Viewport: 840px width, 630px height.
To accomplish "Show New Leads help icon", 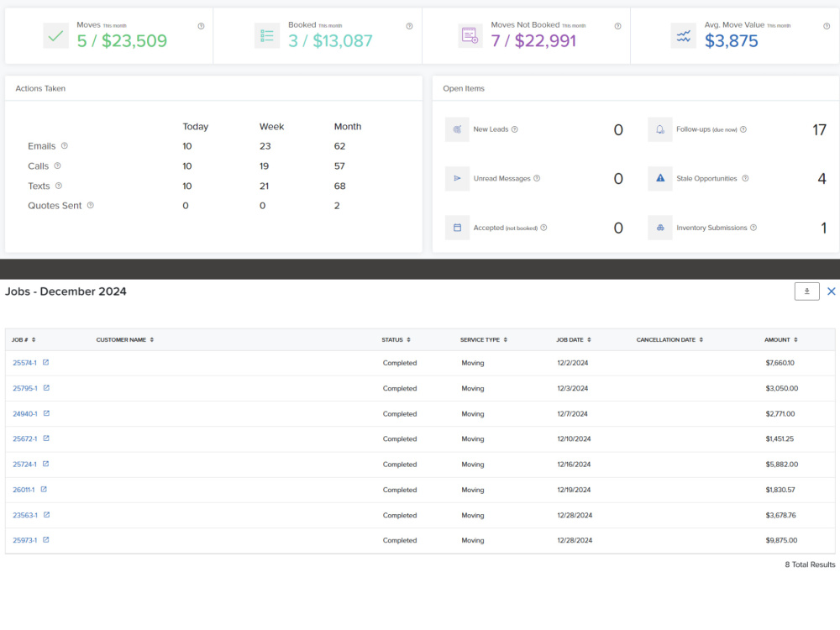I will click(x=515, y=129).
